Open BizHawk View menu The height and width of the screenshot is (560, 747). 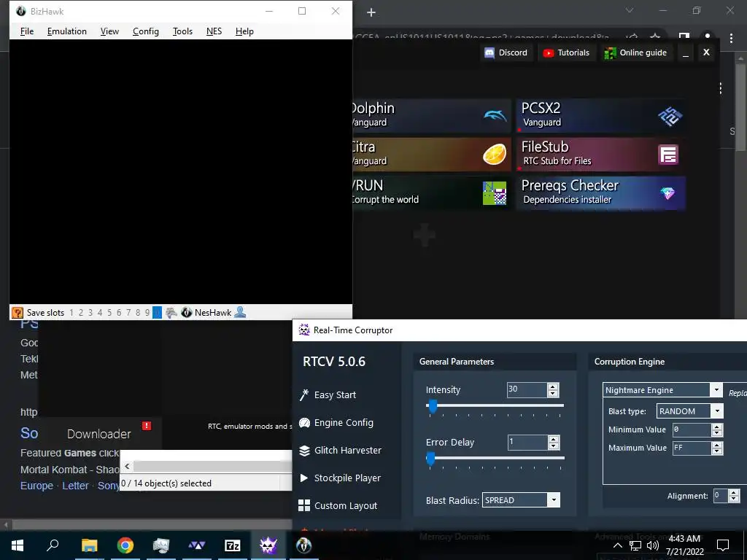tap(109, 31)
